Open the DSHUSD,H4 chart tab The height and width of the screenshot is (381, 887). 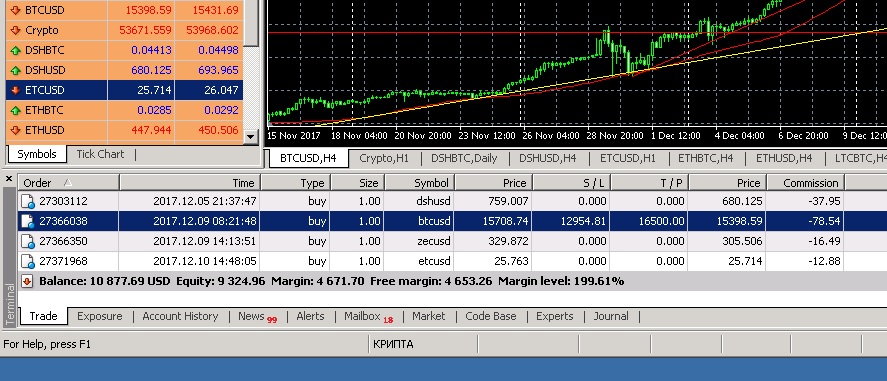[x=548, y=158]
